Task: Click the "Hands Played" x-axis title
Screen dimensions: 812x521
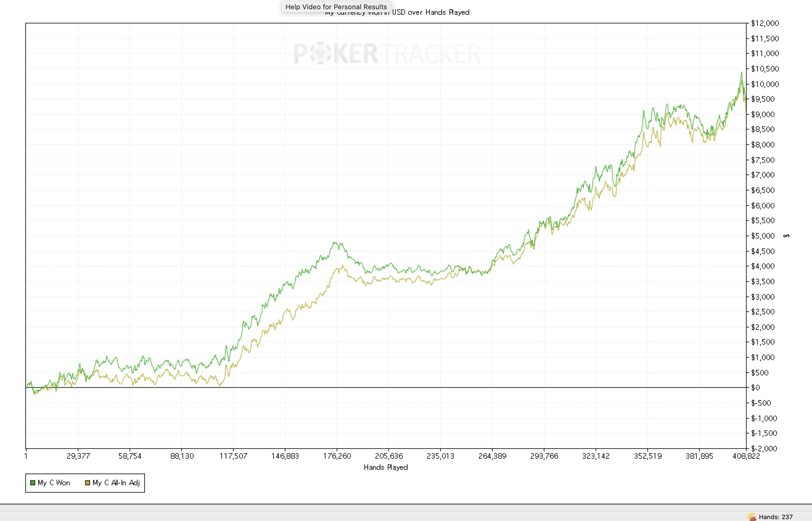Action: pos(386,467)
